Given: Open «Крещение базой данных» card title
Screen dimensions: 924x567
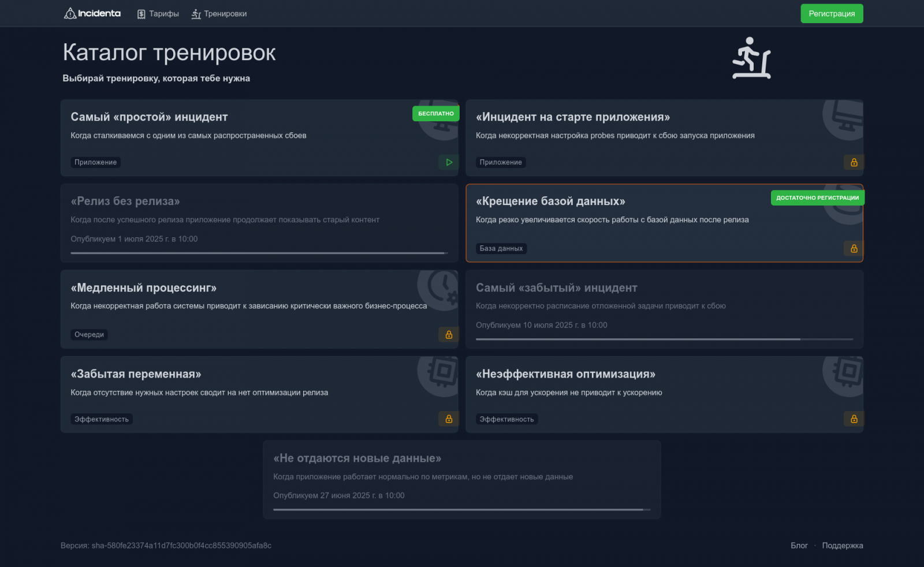Looking at the screenshot, I should point(550,201).
